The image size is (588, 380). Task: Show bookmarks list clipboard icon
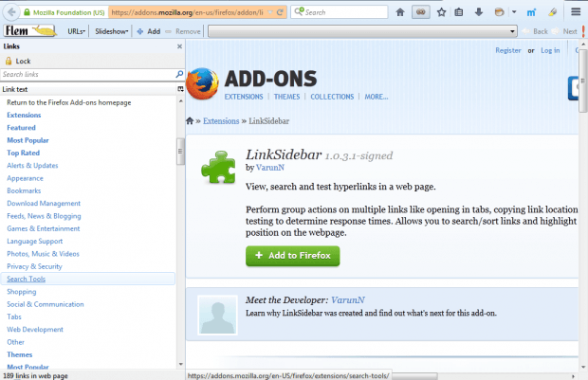(x=459, y=12)
